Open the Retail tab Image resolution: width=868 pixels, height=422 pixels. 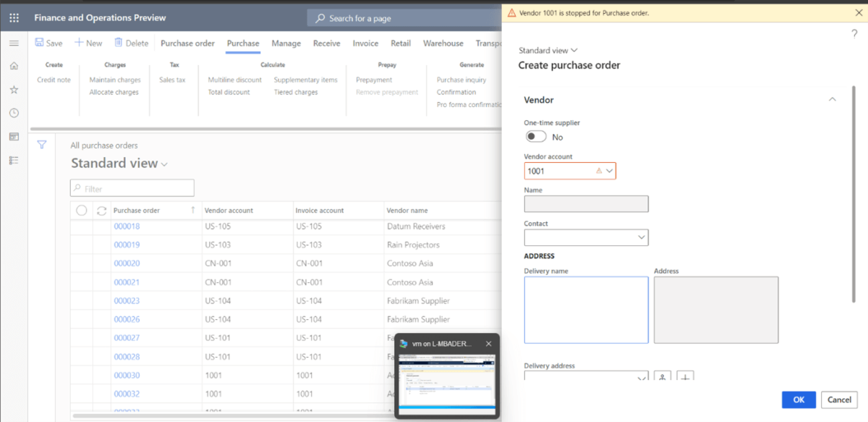[x=401, y=43]
